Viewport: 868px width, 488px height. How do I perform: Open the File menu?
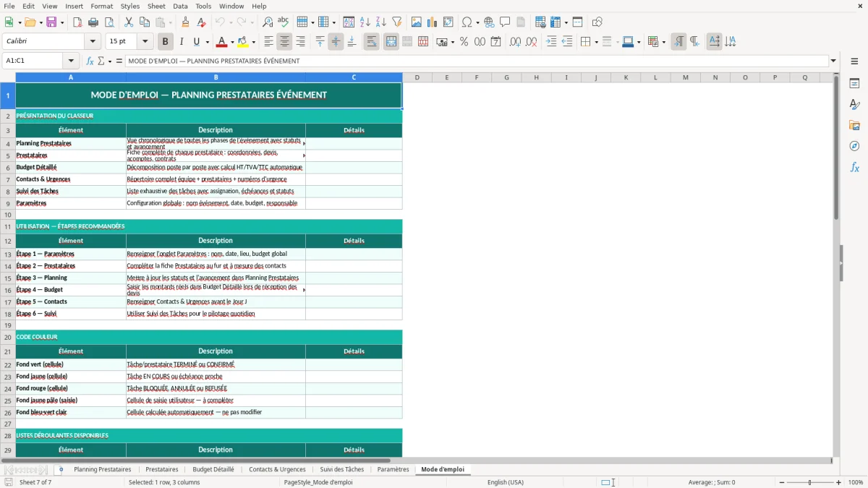pos(9,6)
